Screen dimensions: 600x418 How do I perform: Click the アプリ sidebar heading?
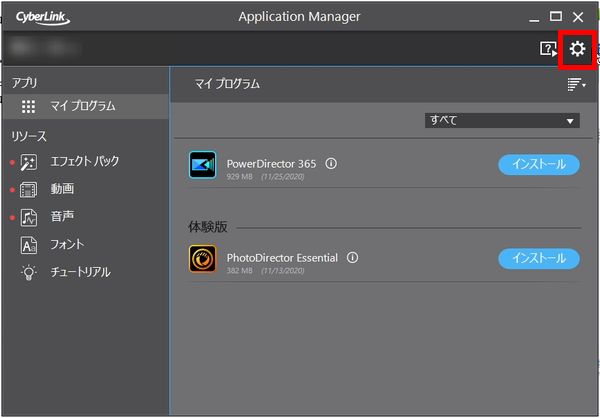(24, 83)
